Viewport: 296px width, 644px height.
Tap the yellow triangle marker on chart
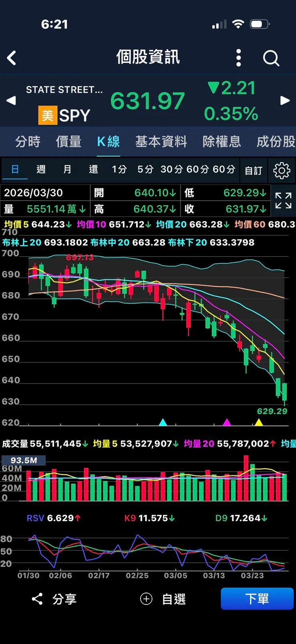(x=259, y=422)
